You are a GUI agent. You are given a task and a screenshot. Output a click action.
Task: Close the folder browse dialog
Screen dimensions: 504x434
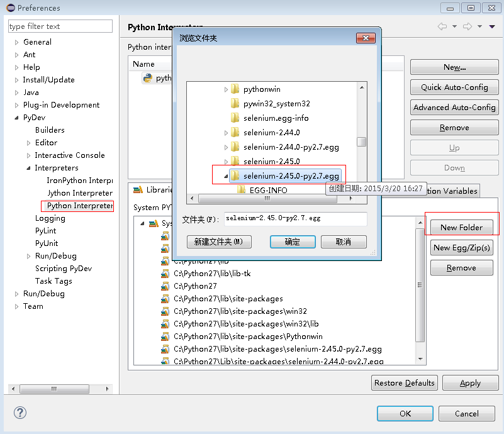(366, 38)
